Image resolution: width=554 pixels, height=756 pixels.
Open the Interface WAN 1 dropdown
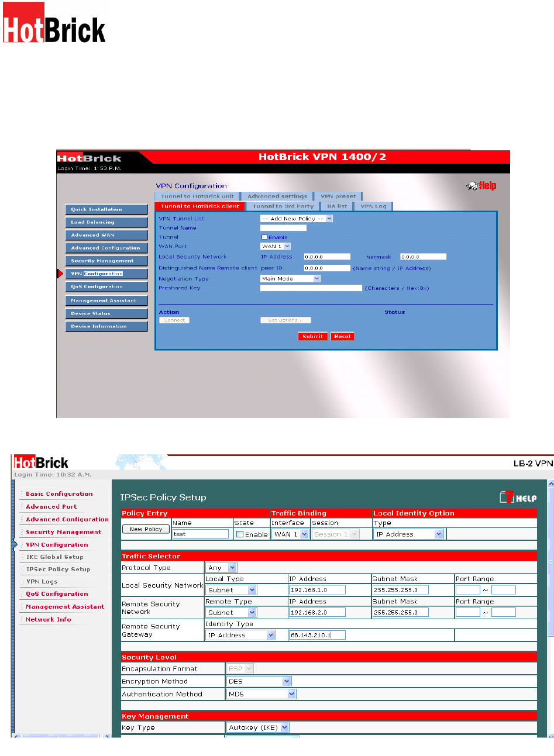[x=291, y=534]
